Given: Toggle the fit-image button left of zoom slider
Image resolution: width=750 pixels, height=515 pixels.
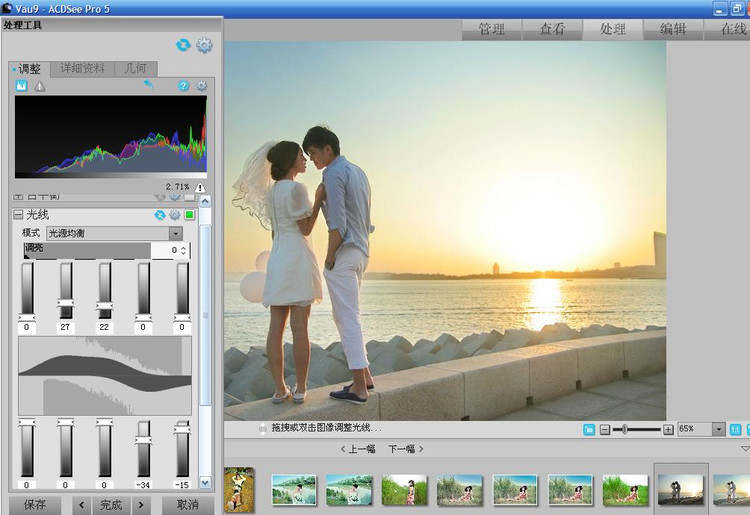Looking at the screenshot, I should click(x=588, y=429).
